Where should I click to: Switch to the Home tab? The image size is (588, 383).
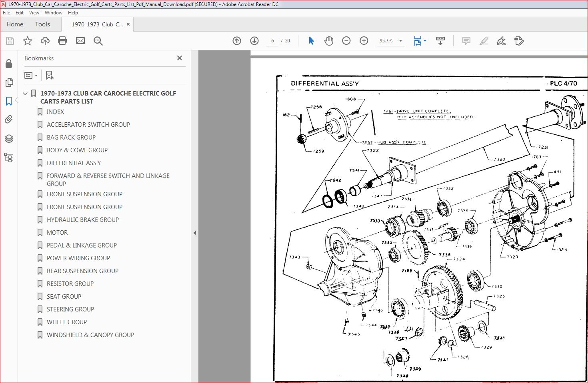(x=15, y=24)
